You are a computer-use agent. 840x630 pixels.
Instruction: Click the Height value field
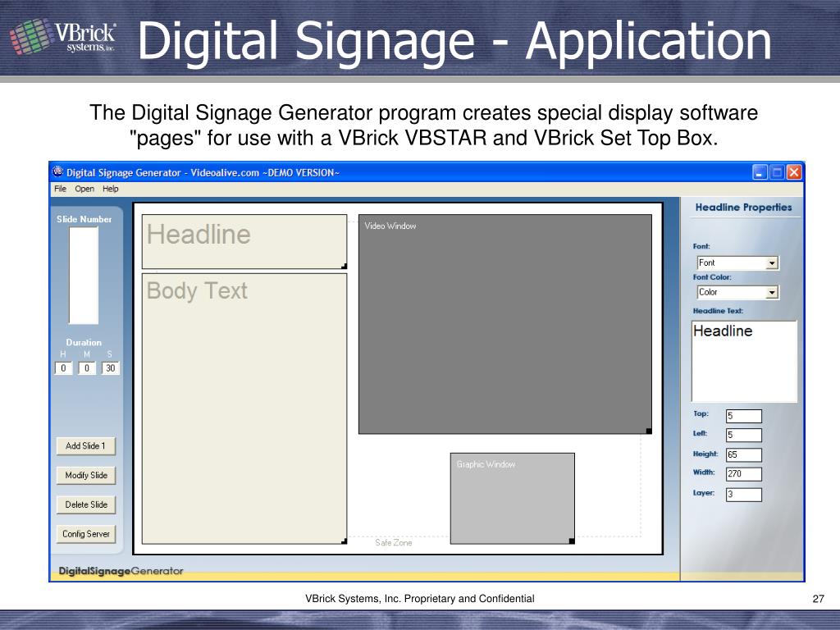coord(743,454)
